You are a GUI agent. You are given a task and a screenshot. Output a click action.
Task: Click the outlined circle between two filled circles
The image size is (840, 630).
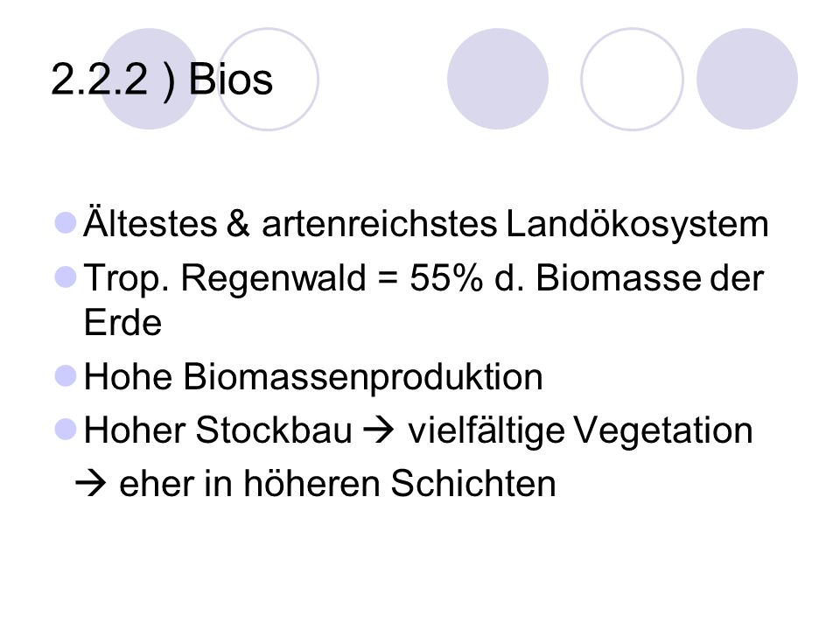632,79
